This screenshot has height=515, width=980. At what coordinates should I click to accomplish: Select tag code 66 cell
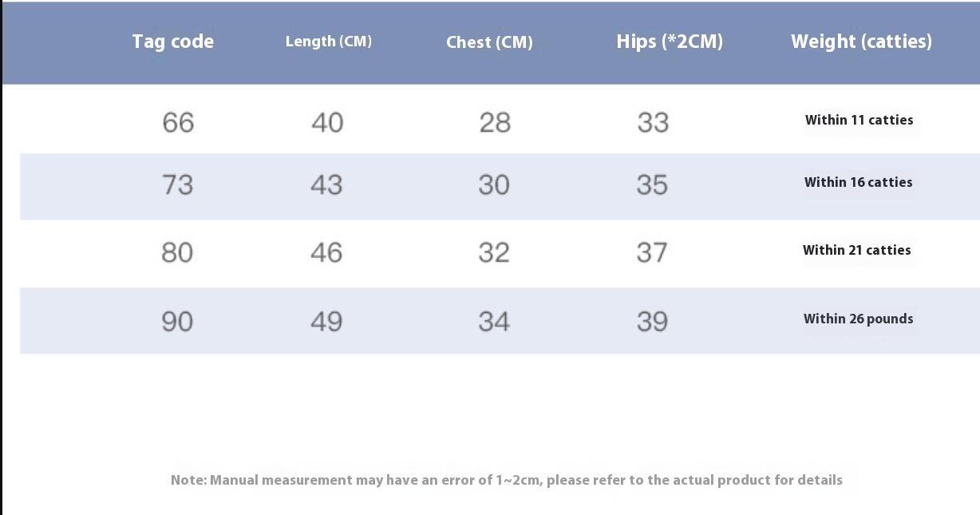178,122
